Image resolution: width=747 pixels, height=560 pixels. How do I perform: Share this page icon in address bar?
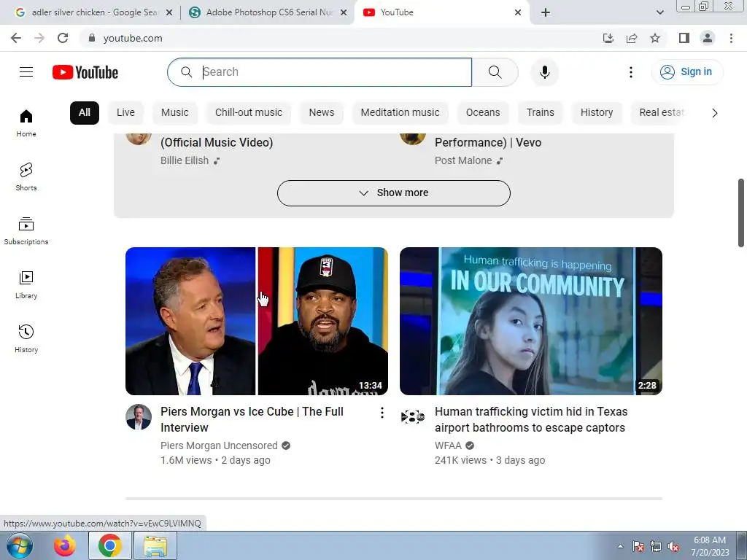[x=632, y=38]
